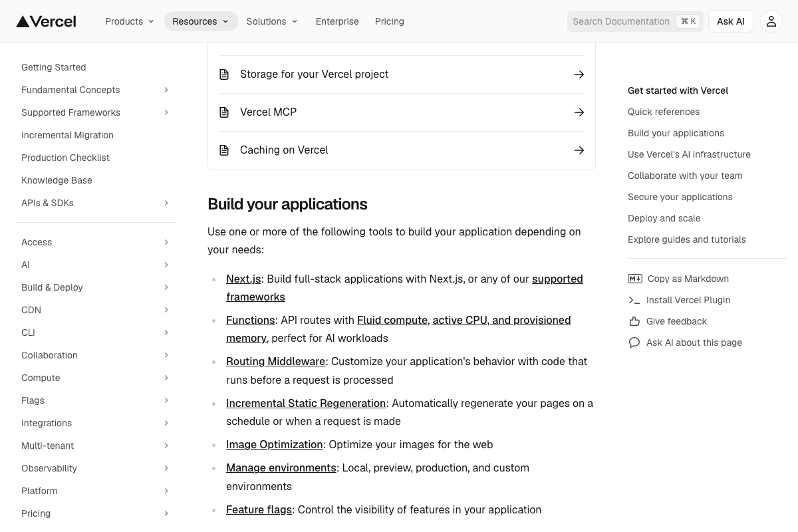Open the Knowledge Base sidebar link
The image size is (798, 532).
click(57, 180)
